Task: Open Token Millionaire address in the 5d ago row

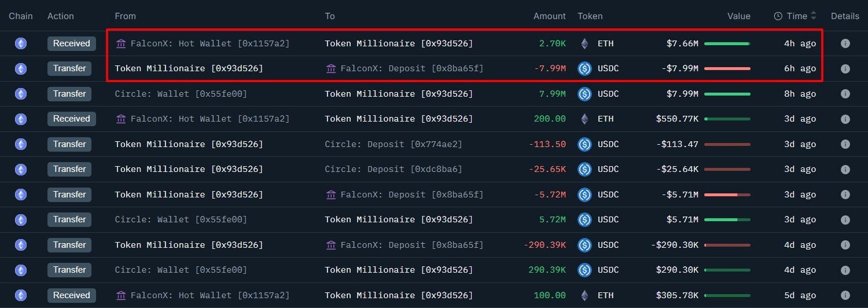Action: tap(399, 295)
